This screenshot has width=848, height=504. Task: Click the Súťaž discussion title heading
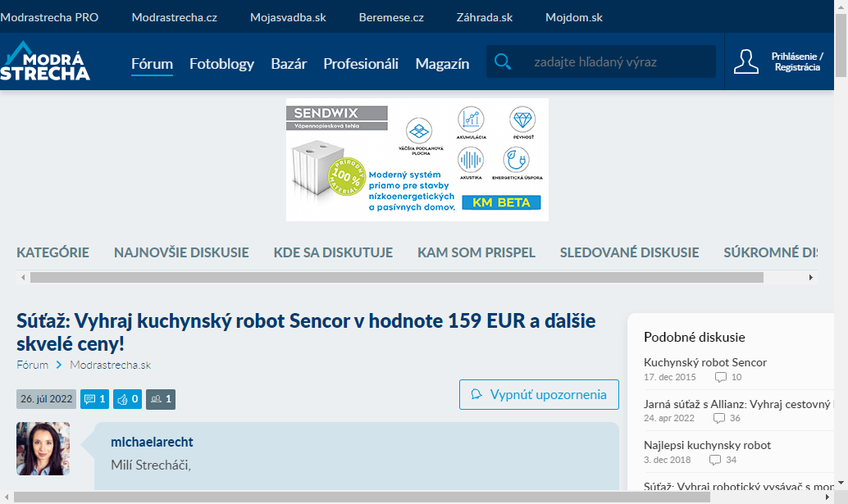[x=306, y=332]
